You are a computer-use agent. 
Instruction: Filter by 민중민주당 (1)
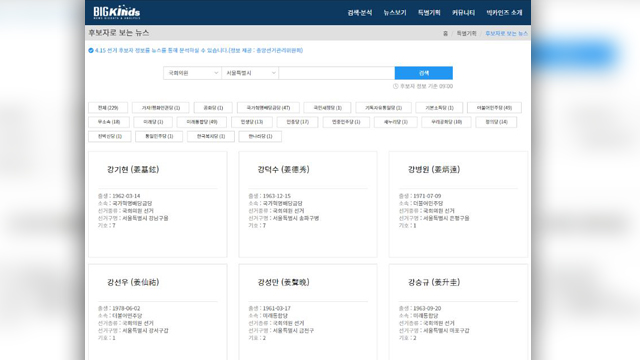tap(346, 122)
